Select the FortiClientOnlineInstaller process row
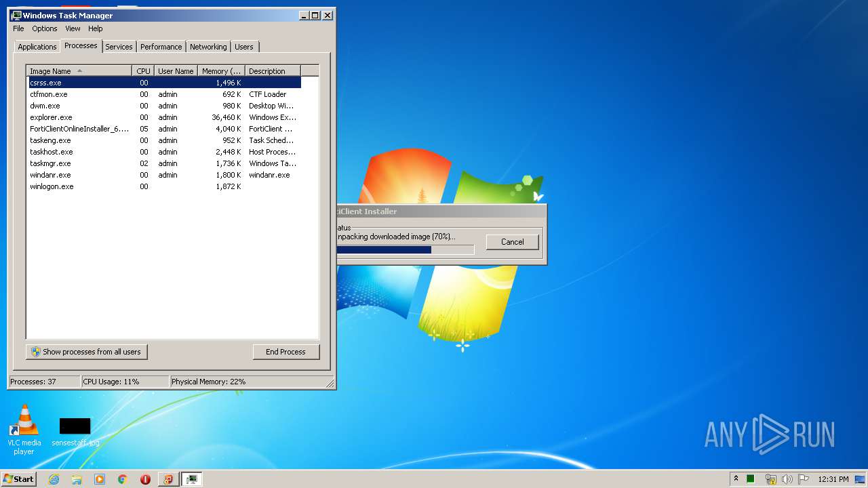 [x=163, y=129]
